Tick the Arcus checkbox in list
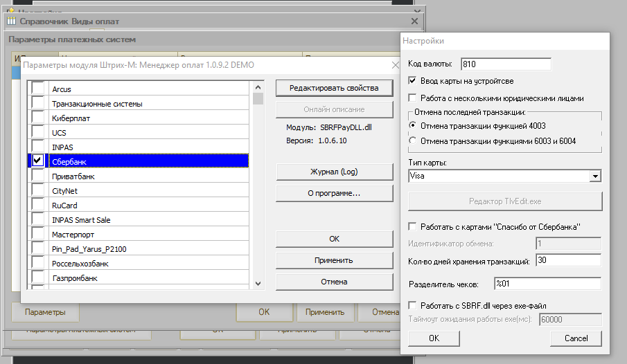 coord(37,89)
